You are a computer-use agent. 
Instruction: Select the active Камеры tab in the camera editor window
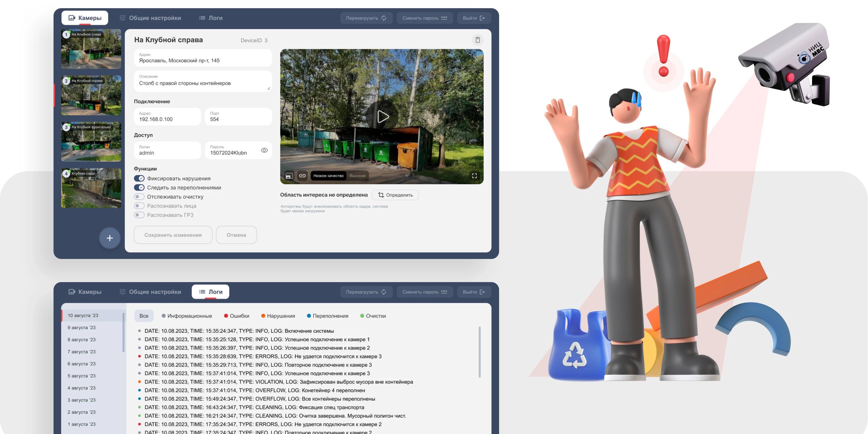tap(85, 18)
